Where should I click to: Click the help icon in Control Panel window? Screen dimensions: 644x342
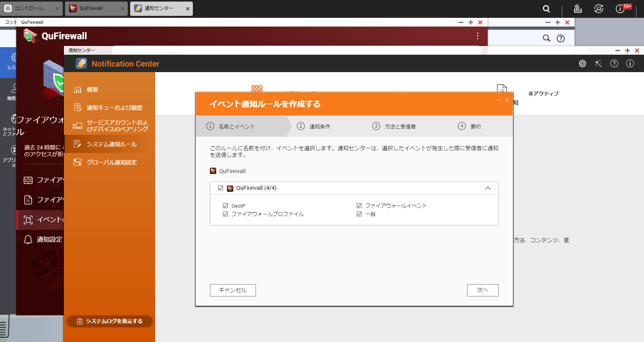coord(561,38)
